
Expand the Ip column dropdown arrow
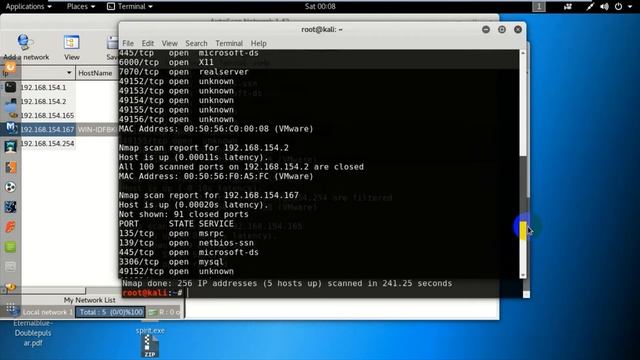pyautogui.click(x=69, y=73)
